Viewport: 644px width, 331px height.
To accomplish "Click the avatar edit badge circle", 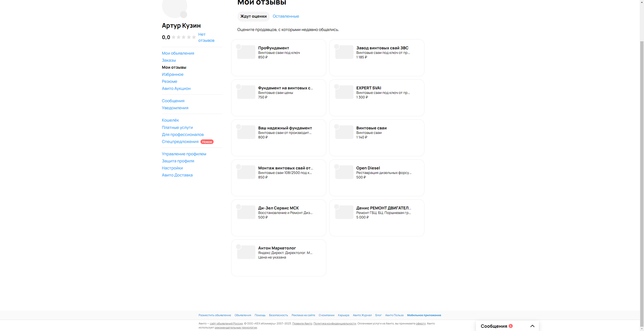I will pos(184,15).
